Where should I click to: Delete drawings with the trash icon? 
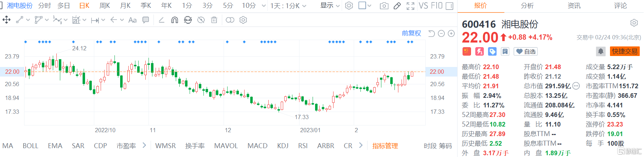click(214, 20)
